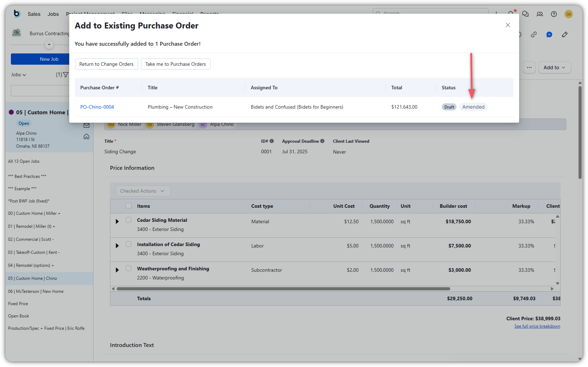Expand the Installation of Cedar Siding row
Screen dimensions: 588x367
point(117,246)
